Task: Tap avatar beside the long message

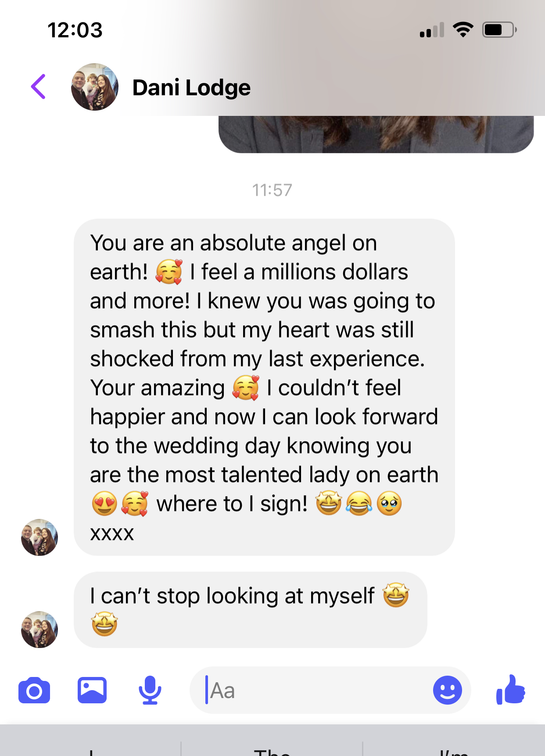Action: [x=39, y=537]
